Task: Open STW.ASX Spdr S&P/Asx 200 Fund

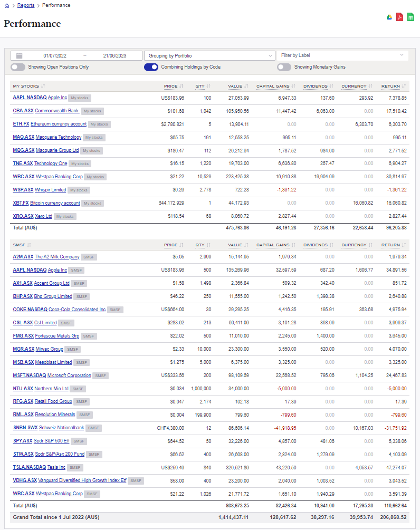Action: coord(49,454)
